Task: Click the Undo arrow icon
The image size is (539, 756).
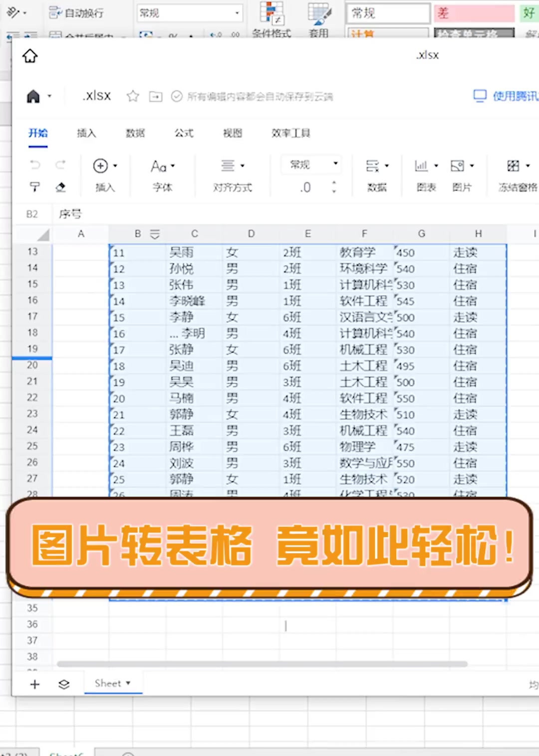Action: coord(34,165)
